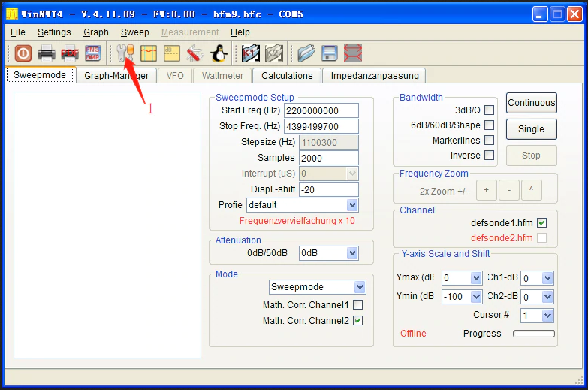Click the penguin icon in toolbar

coord(219,53)
